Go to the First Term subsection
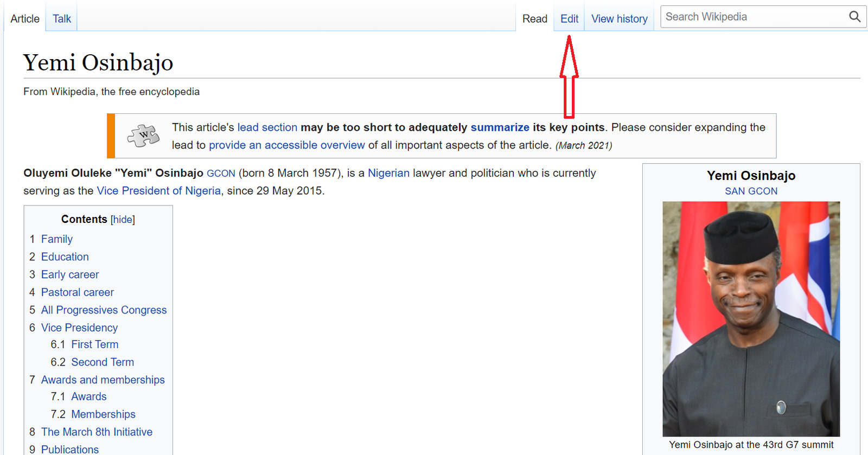 [x=95, y=344]
